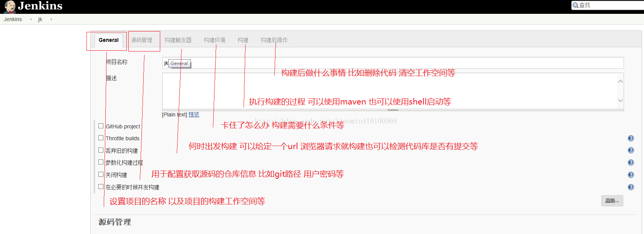Enable 参数化构建过程 checkbox
Viewport: 644px width, 234px height.
101,162
